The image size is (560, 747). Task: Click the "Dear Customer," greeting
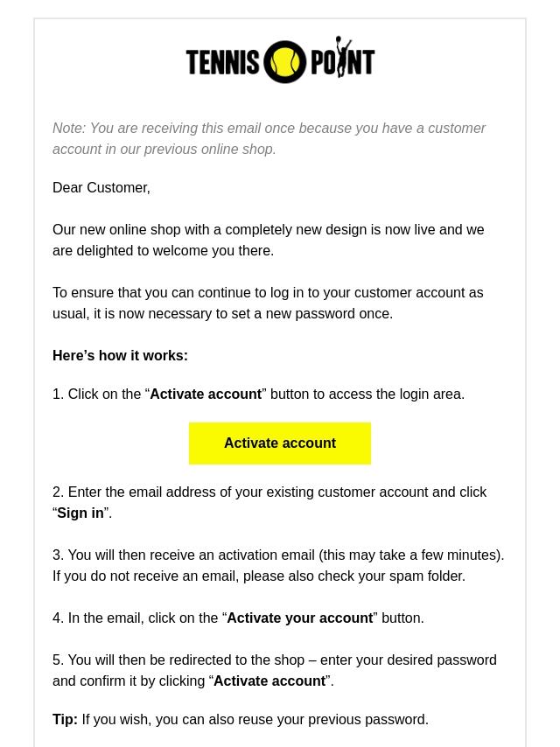tap(101, 187)
